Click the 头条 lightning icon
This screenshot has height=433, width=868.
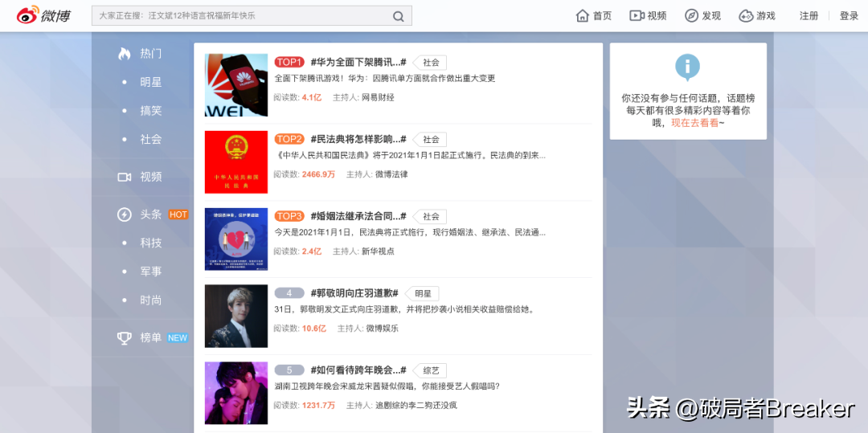coord(124,214)
